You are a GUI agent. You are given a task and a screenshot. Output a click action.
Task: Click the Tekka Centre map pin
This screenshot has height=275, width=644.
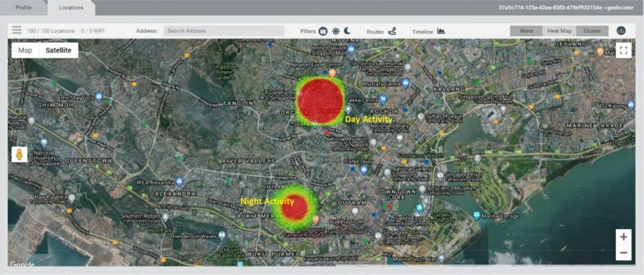[x=383, y=100]
